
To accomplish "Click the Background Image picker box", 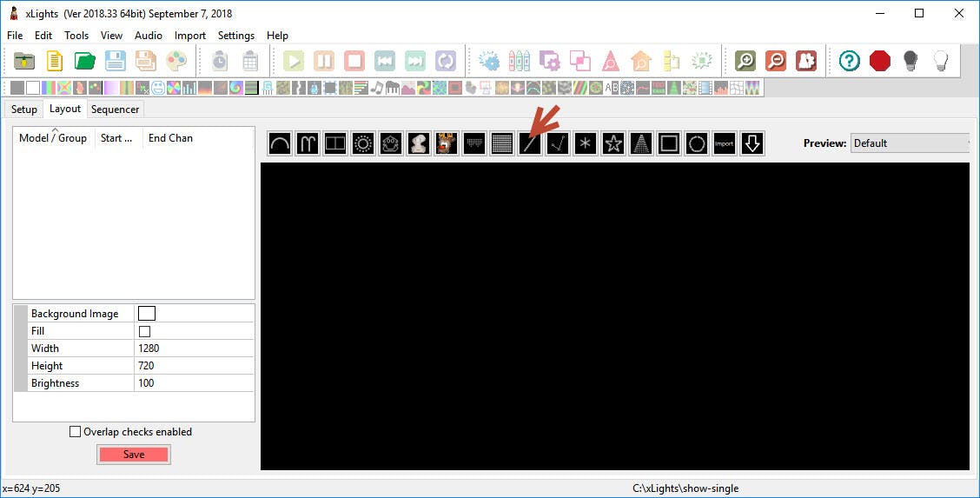I will click(x=146, y=314).
